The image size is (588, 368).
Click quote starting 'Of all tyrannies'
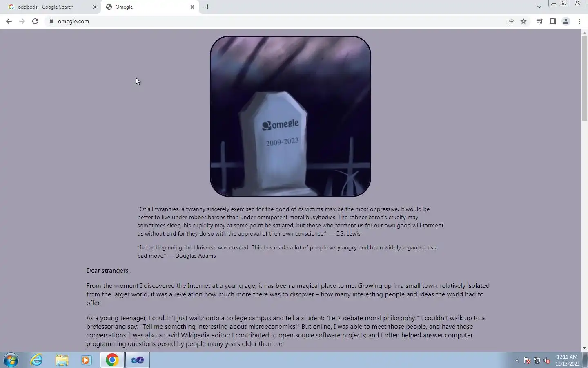(x=290, y=221)
